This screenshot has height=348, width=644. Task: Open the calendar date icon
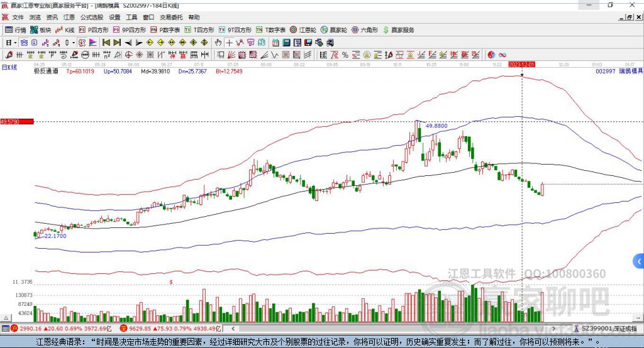coord(275,43)
